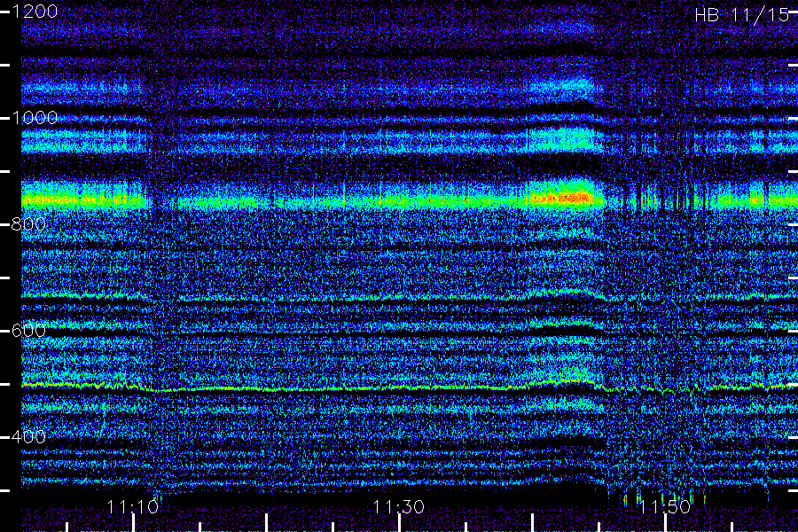Click the 11:50 time axis label

tap(665, 507)
